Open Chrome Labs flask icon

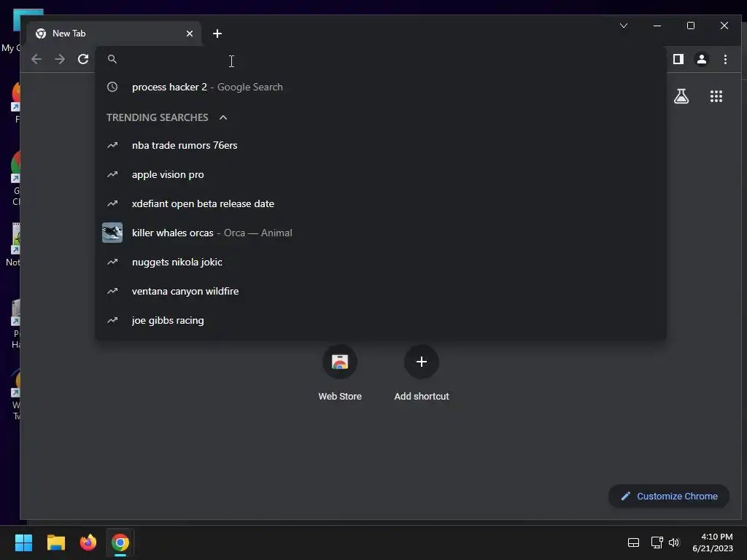pyautogui.click(x=681, y=96)
